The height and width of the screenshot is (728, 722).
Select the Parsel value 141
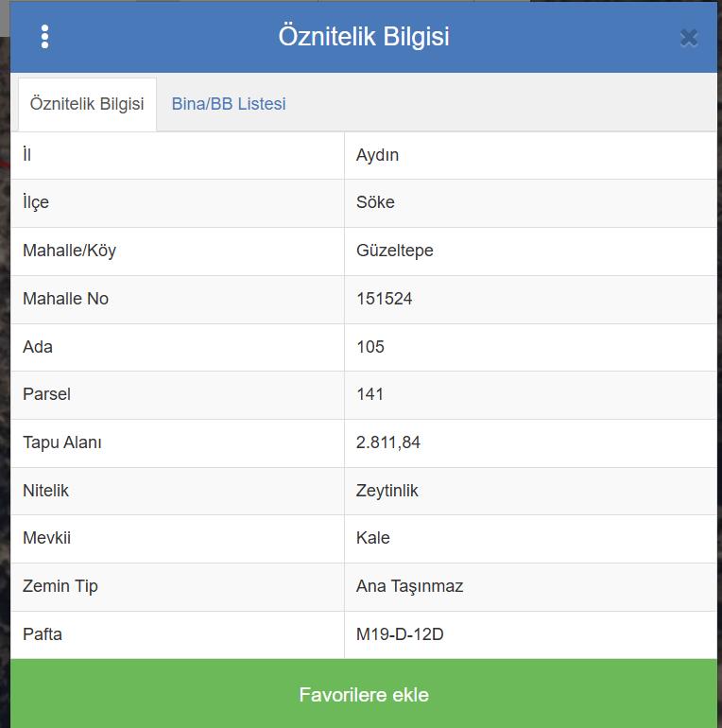(x=370, y=394)
